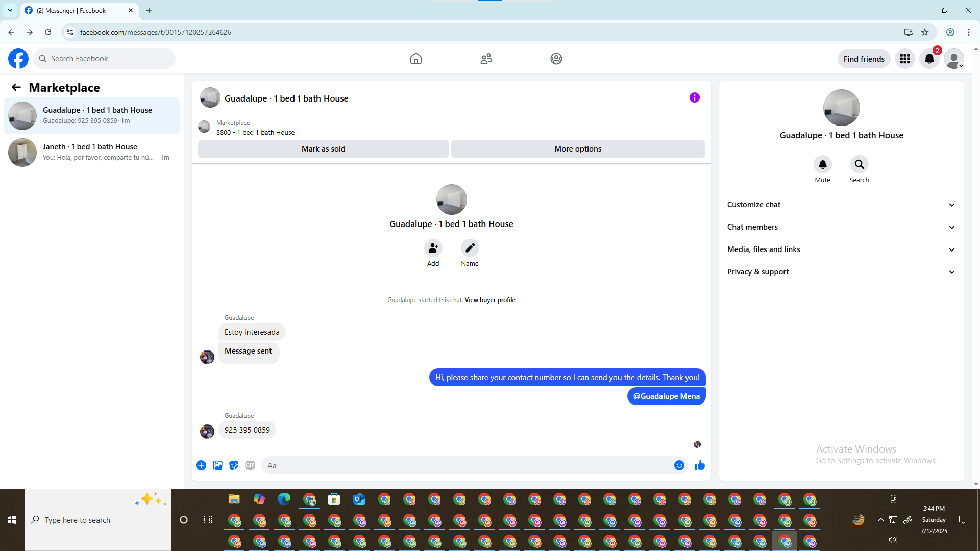Open Janeth 1 bed 1 bath conversation

[92, 152]
